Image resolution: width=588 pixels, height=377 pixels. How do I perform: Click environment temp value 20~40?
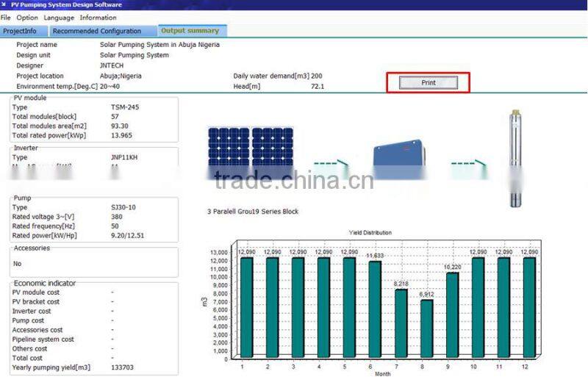(110, 86)
